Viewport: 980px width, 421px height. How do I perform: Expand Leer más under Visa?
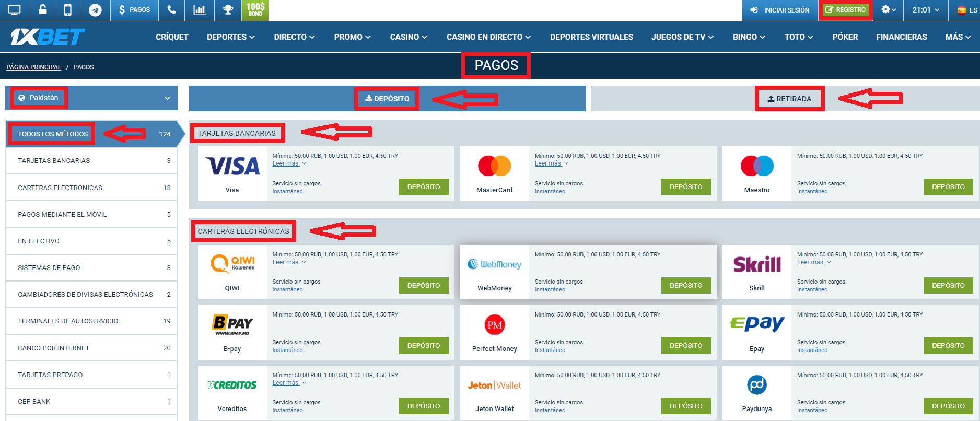click(x=289, y=163)
